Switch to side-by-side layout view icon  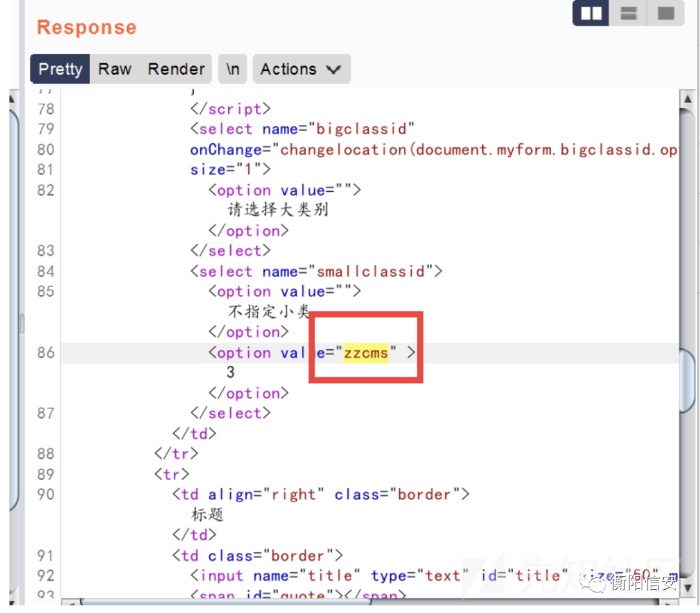[591, 14]
